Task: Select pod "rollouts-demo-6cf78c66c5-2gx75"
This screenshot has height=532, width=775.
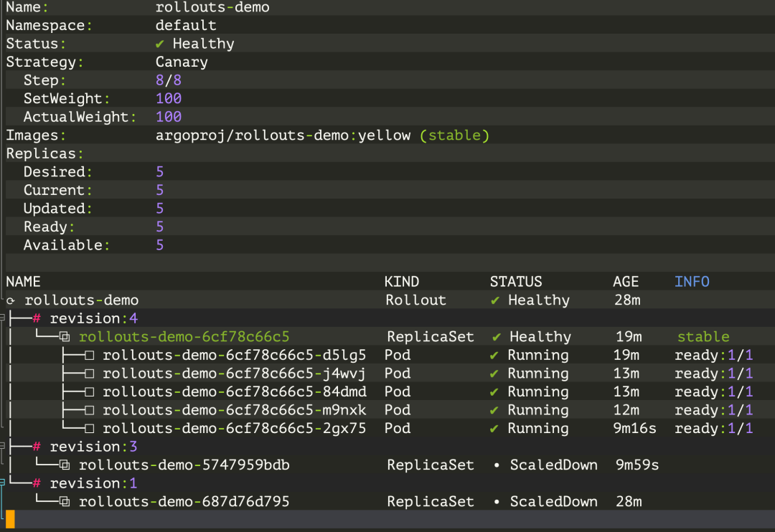Action: 234,428
